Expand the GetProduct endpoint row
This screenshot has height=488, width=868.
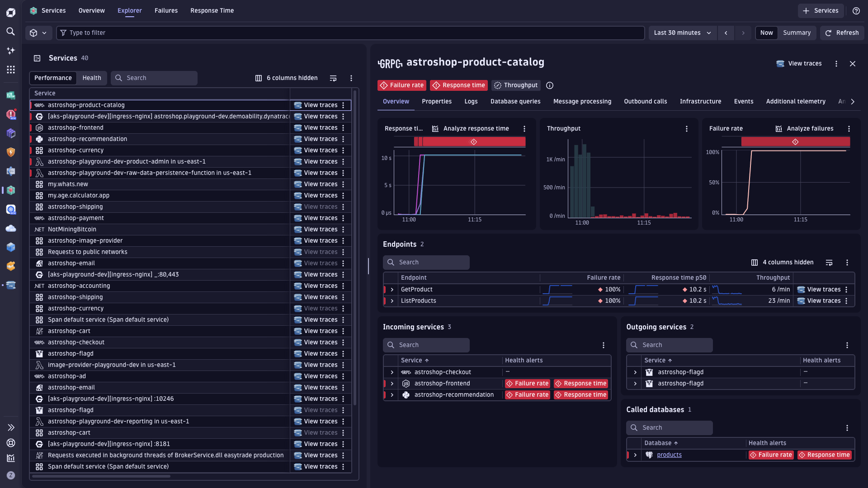pyautogui.click(x=392, y=290)
